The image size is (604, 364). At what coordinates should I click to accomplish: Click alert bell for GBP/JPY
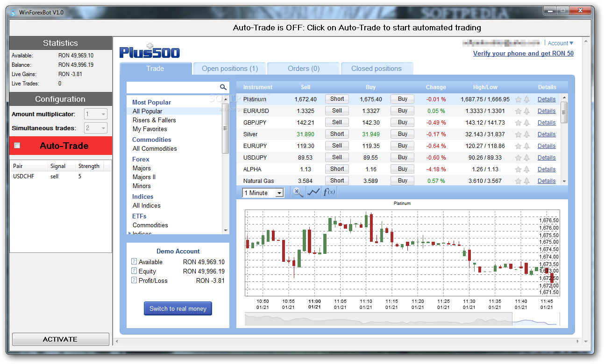tap(526, 123)
